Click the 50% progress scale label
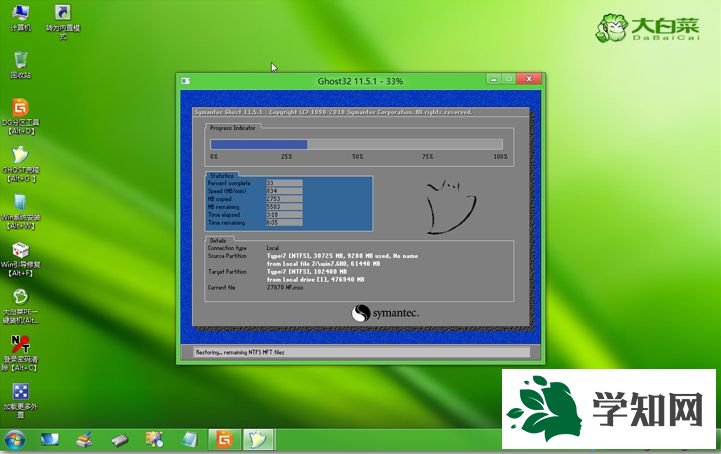The height and width of the screenshot is (454, 721). tap(357, 157)
